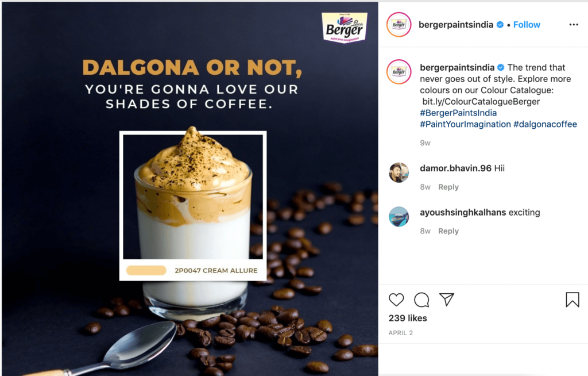Like the post with the heart icon
The height and width of the screenshot is (376, 588).
point(396,300)
